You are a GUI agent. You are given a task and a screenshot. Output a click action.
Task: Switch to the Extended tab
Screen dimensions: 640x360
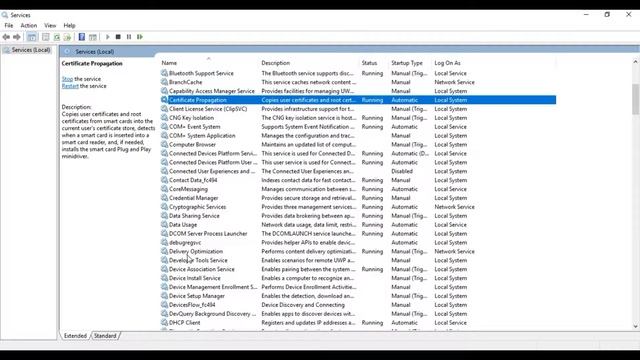(x=75, y=336)
